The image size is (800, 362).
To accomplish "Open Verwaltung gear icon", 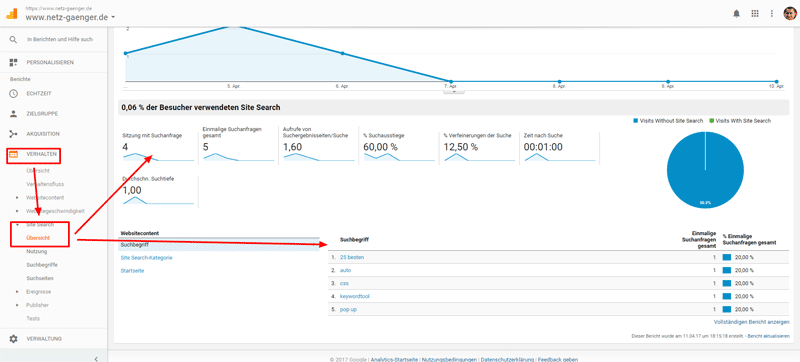I will coord(14,339).
